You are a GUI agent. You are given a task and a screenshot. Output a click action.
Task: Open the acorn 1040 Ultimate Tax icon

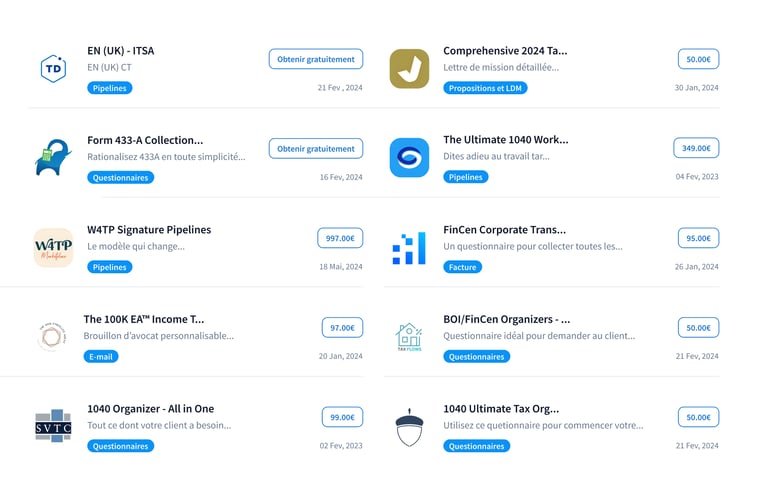point(409,427)
